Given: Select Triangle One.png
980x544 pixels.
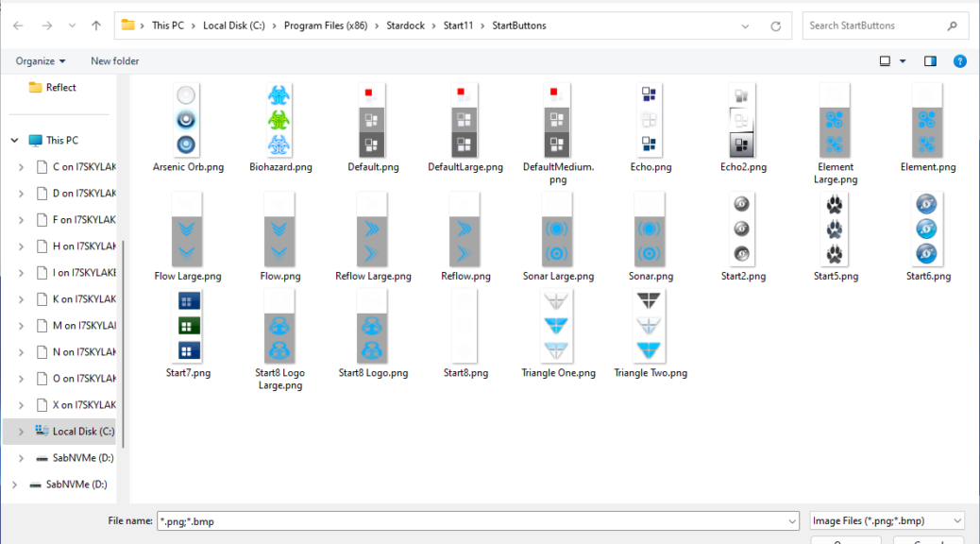Looking at the screenshot, I should tap(556, 327).
